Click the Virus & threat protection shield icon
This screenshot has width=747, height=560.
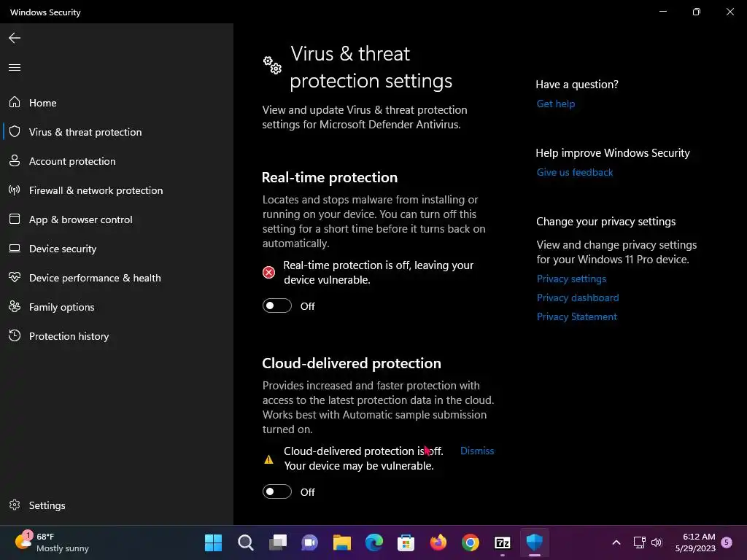pos(15,131)
